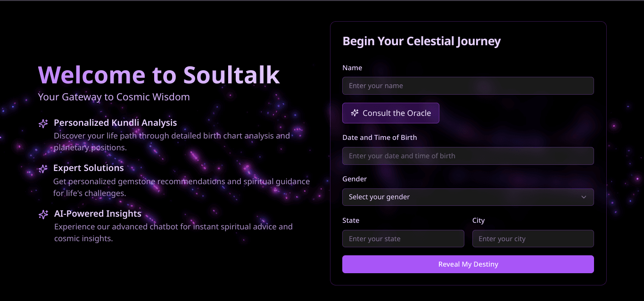This screenshot has width=644, height=301.
Task: Click the Begin Your Celestial Journey title
Action: [421, 41]
